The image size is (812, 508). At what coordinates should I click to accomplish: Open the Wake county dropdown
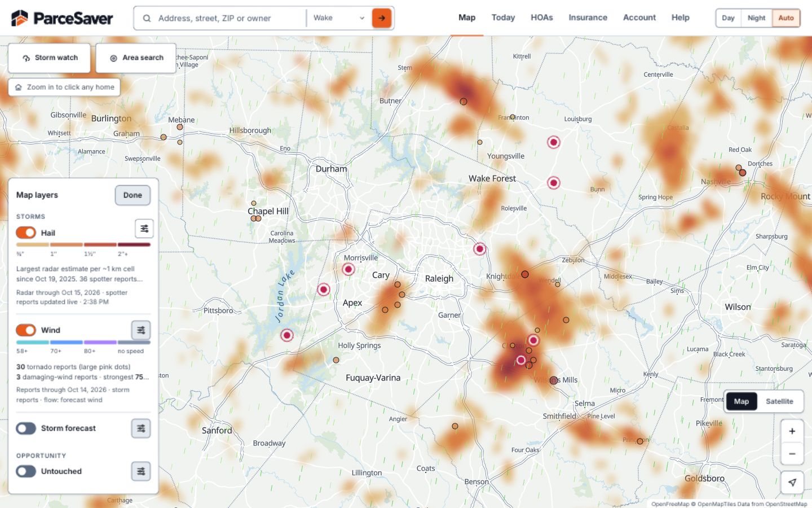[x=338, y=18]
